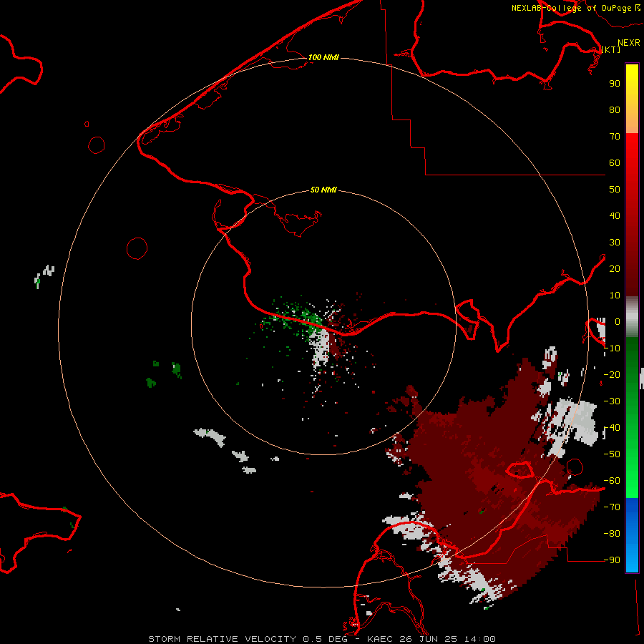Click the 80 value on the velocity scale
The height and width of the screenshot is (644, 644).
tap(615, 109)
